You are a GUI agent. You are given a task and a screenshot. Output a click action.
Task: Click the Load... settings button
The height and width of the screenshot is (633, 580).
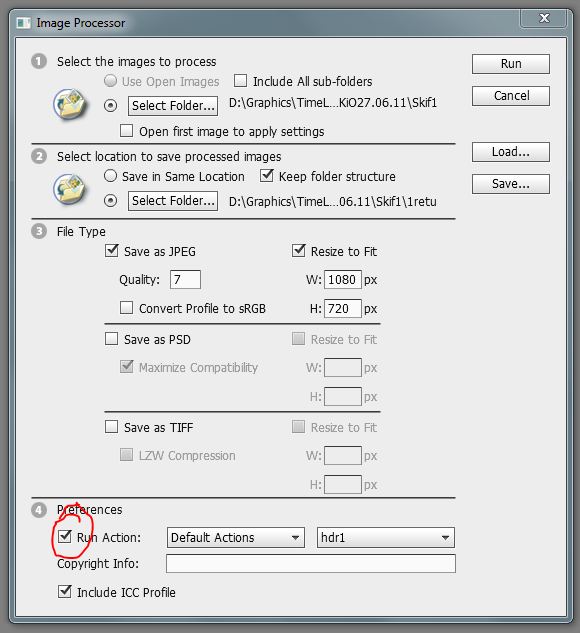[511, 152]
